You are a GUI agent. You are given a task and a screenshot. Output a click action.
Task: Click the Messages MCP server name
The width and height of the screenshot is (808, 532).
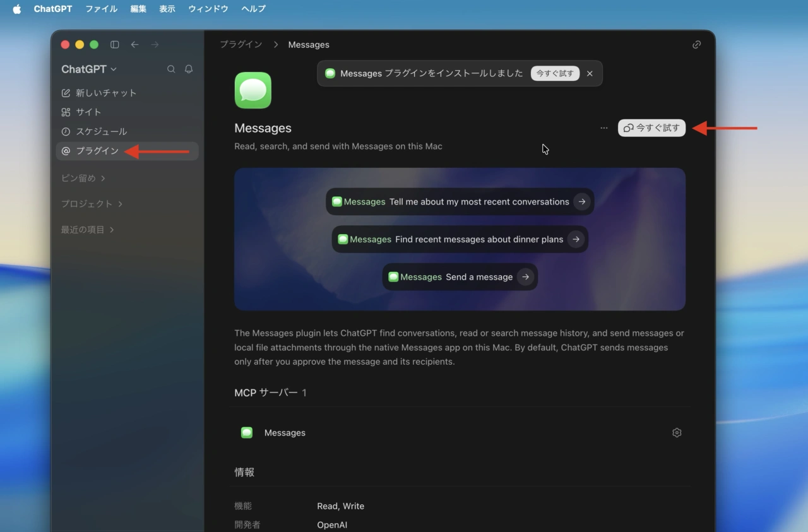(285, 433)
